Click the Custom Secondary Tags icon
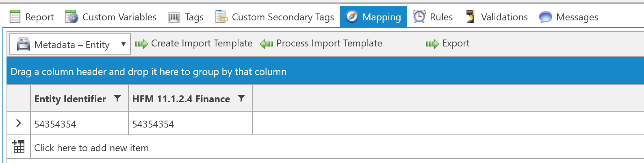The width and height of the screenshot is (644, 163). [221, 17]
